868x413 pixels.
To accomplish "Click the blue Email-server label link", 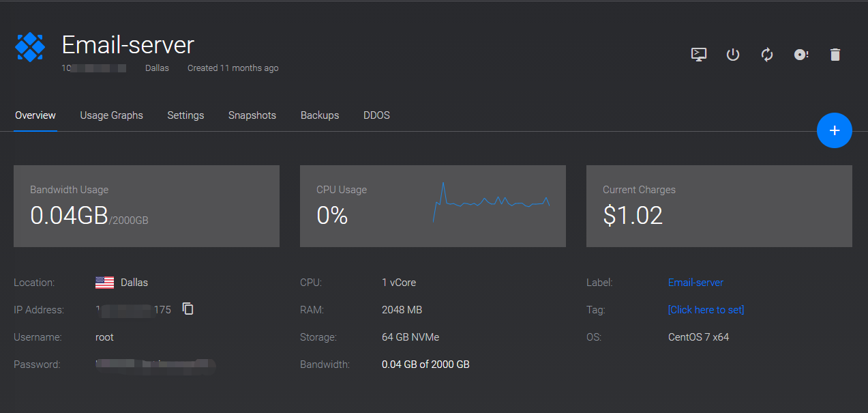I will pyautogui.click(x=695, y=283).
